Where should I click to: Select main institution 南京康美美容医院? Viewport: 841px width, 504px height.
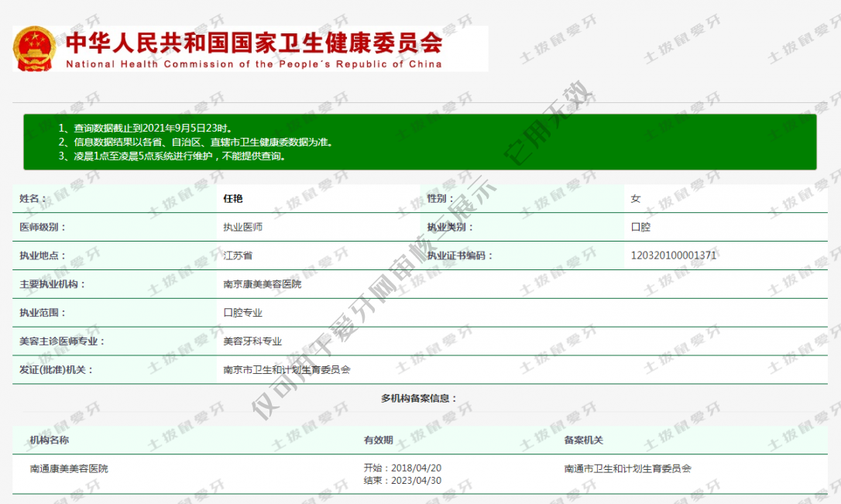click(263, 284)
